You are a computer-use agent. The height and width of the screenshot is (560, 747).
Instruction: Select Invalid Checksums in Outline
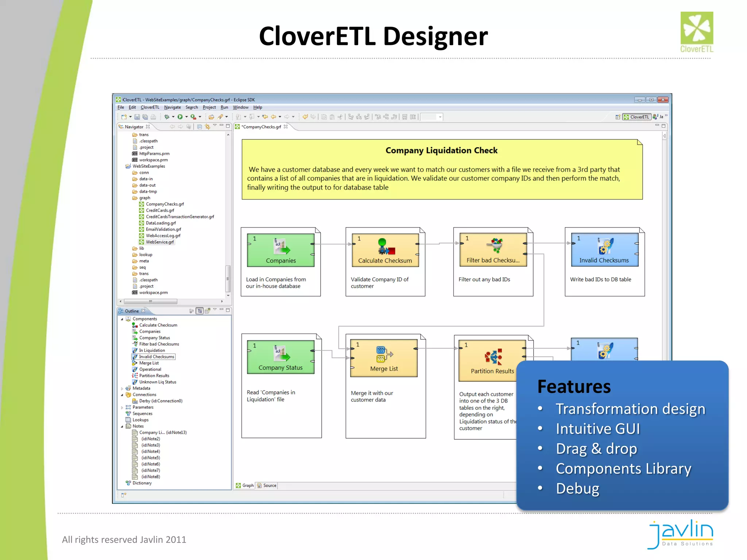[x=156, y=357]
